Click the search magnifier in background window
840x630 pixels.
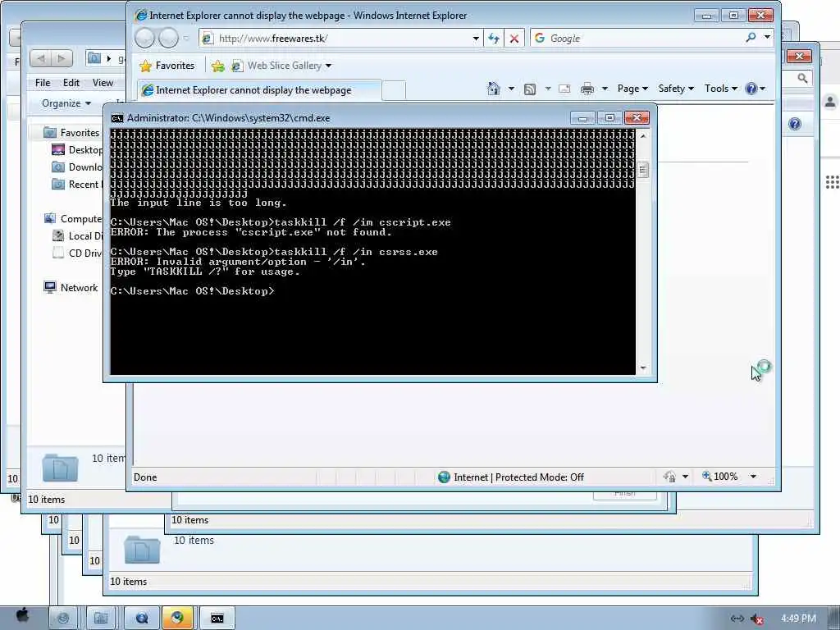point(802,79)
